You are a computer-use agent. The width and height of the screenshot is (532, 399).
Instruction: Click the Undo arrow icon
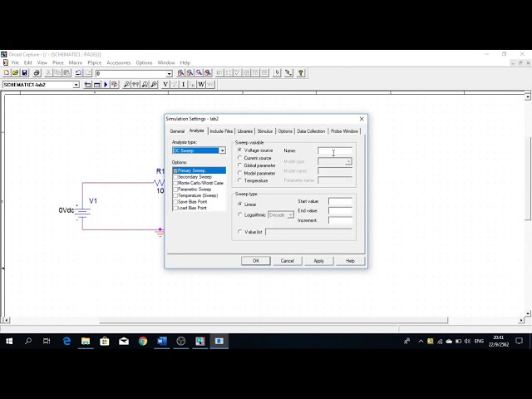[x=78, y=73]
